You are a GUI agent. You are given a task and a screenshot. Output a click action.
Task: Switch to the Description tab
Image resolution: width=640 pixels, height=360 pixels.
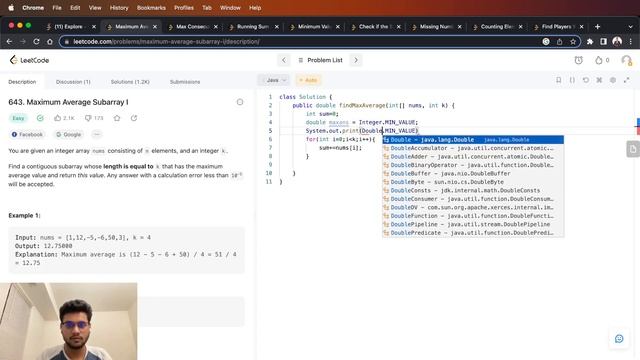tap(22, 82)
